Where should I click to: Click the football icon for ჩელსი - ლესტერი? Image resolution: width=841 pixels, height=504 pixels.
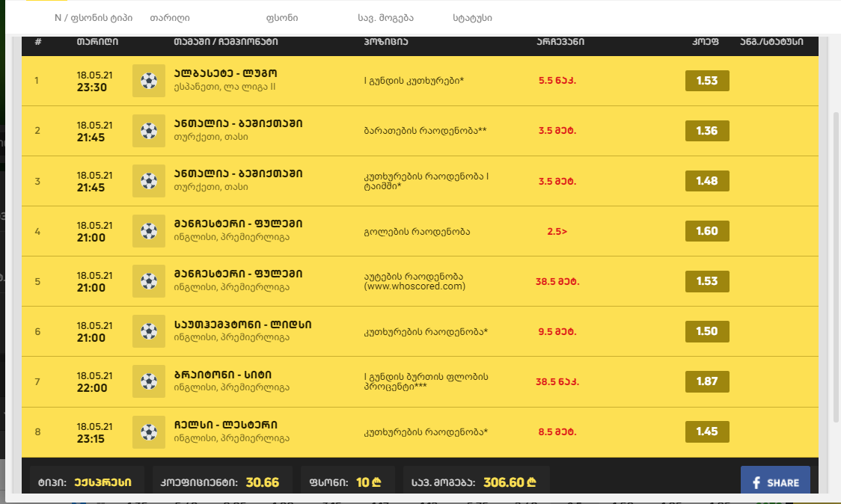pyautogui.click(x=149, y=431)
